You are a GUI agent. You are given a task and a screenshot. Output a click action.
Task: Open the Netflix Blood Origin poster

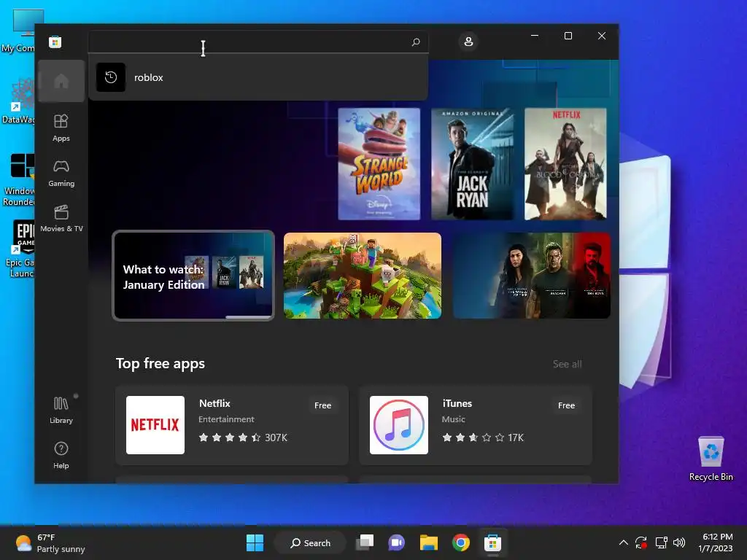(x=565, y=164)
